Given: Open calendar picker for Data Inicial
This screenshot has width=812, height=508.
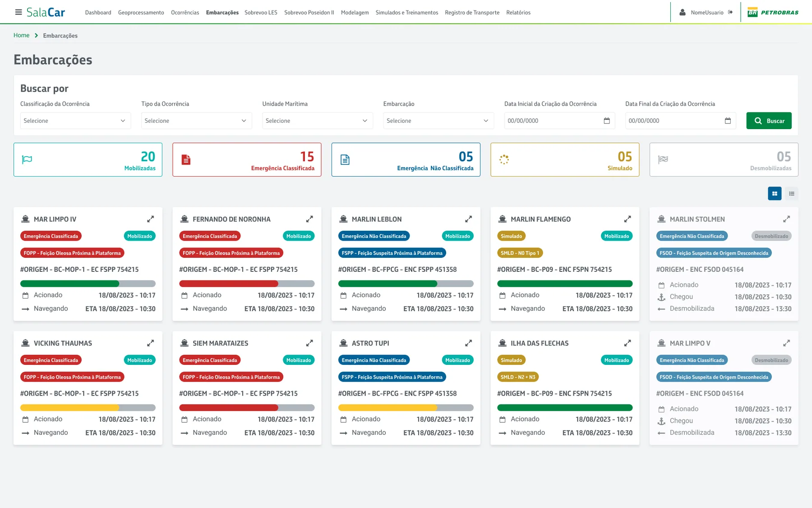Looking at the screenshot, I should pos(607,121).
